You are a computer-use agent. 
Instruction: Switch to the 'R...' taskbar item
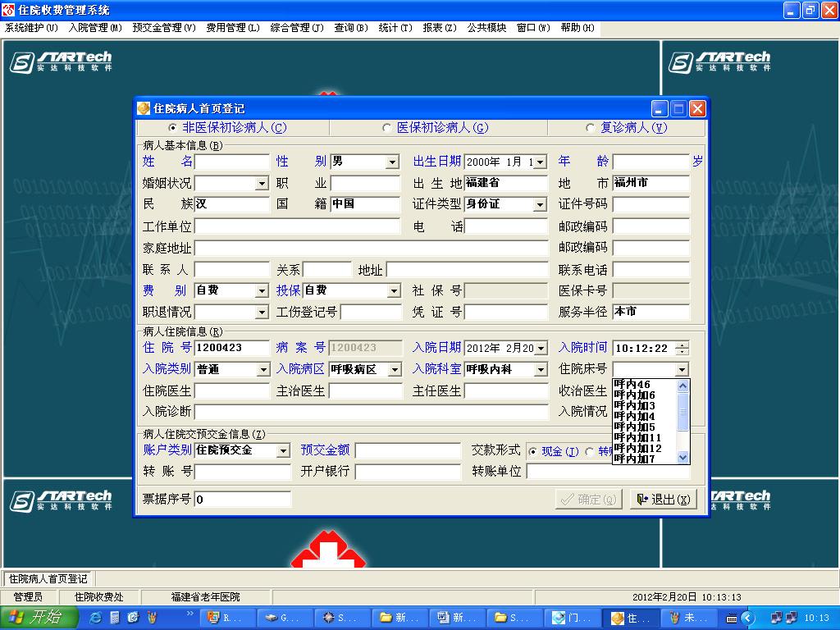227,618
